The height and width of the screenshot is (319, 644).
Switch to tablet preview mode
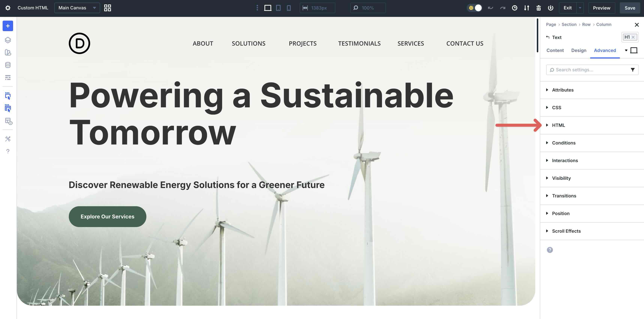tap(278, 8)
